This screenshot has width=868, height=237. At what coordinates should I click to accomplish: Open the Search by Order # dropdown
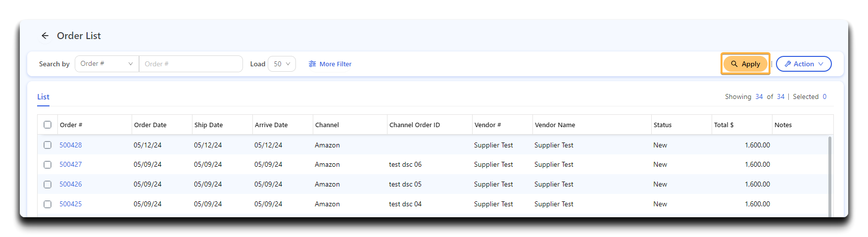(107, 64)
